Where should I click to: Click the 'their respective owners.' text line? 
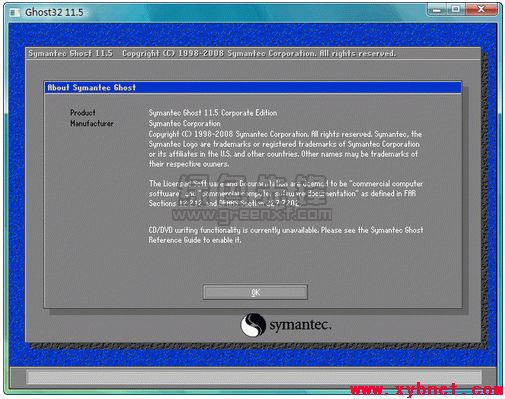189,164
